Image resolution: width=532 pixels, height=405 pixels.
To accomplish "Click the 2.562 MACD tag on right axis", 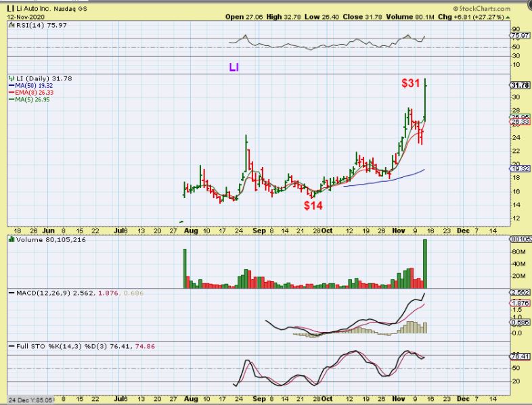I will pos(520,292).
